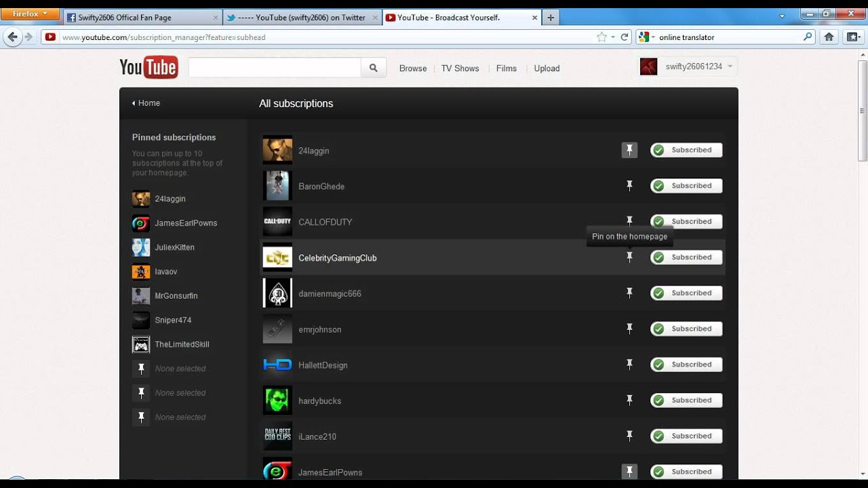Screen dimensions: 868x488
Task: Click the Firefox menu button
Action: [x=30, y=14]
